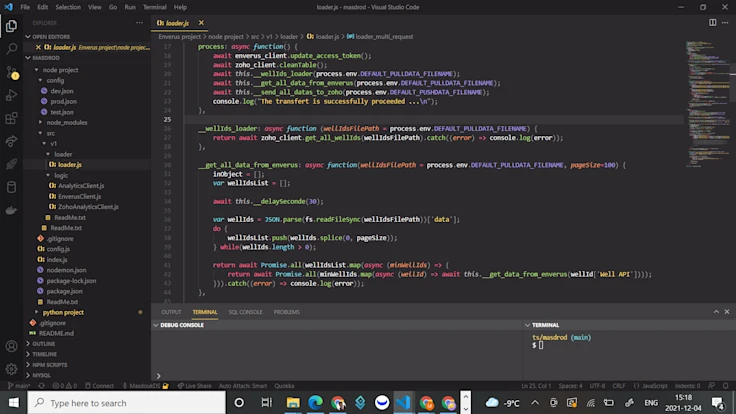This screenshot has width=736, height=414.
Task: Open the File menu
Action: 25,7
